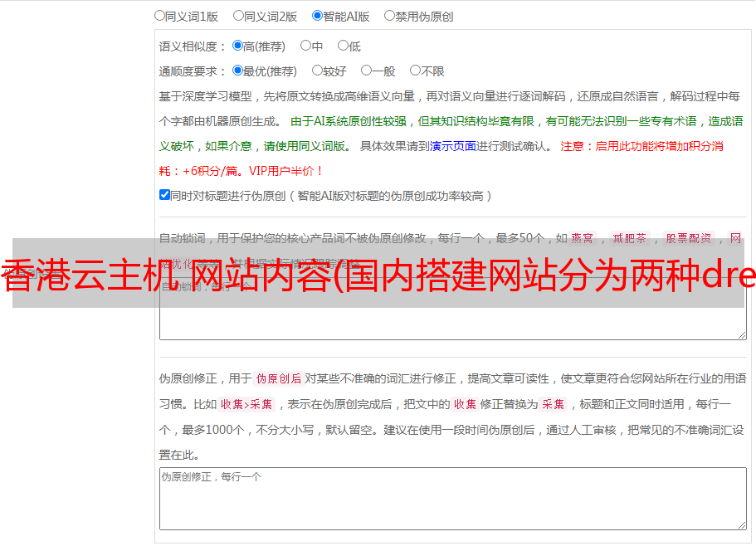Focus the 伪原创修正 text area
The height and width of the screenshot is (546, 756).
[x=453, y=499]
